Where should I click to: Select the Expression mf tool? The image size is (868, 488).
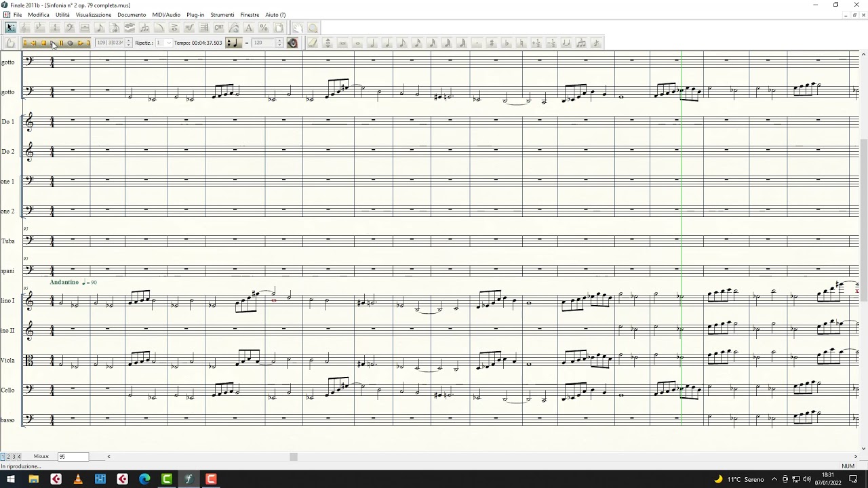(189, 28)
